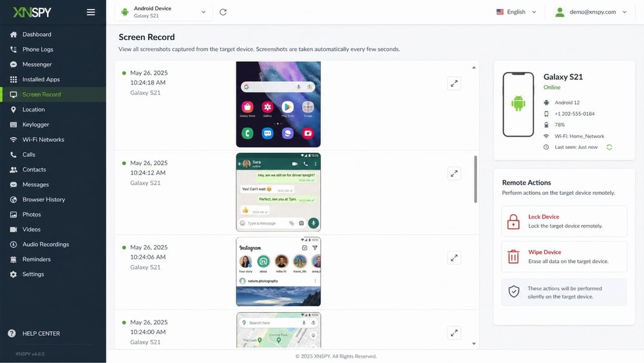The width and height of the screenshot is (644, 363).
Task: Click the 10:24:18 AM timestamp
Action: click(148, 83)
